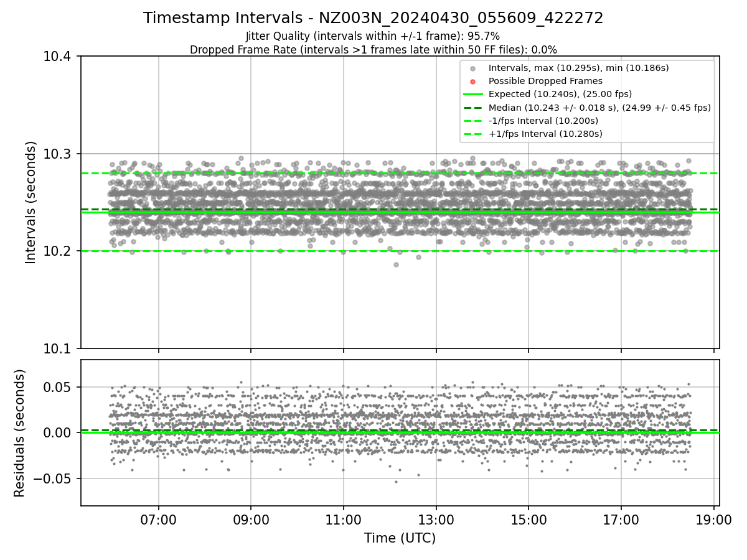747x560 pixels.
Task: Click the gray circle marker beside the 'Intervals' legend entry
Action: tap(473, 68)
